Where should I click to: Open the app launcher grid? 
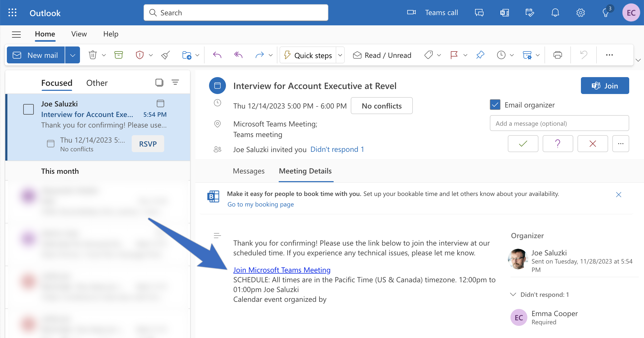12,13
